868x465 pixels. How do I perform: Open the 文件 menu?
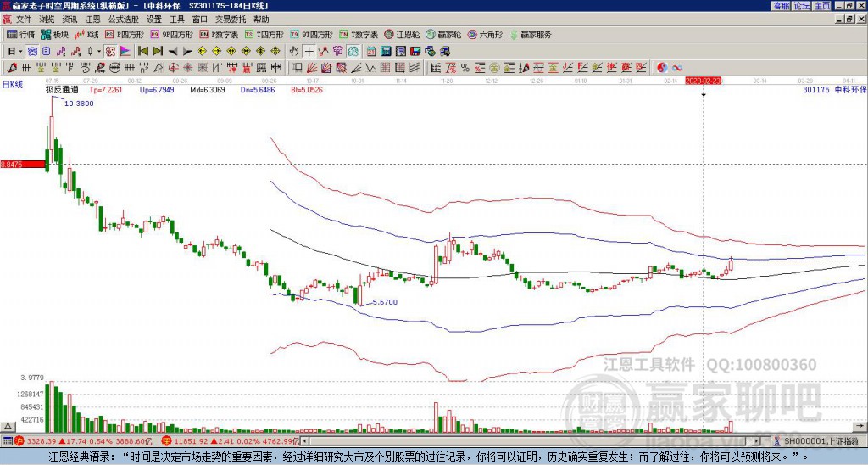pos(24,20)
